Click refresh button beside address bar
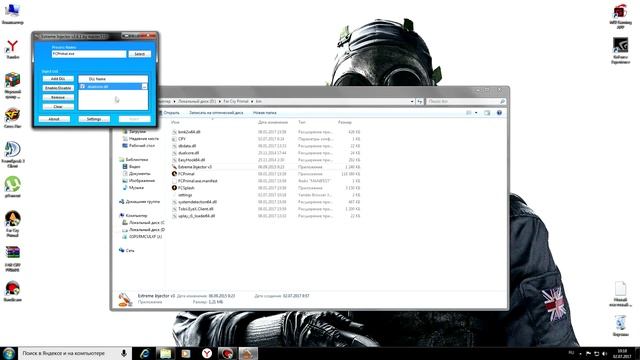 420,101
